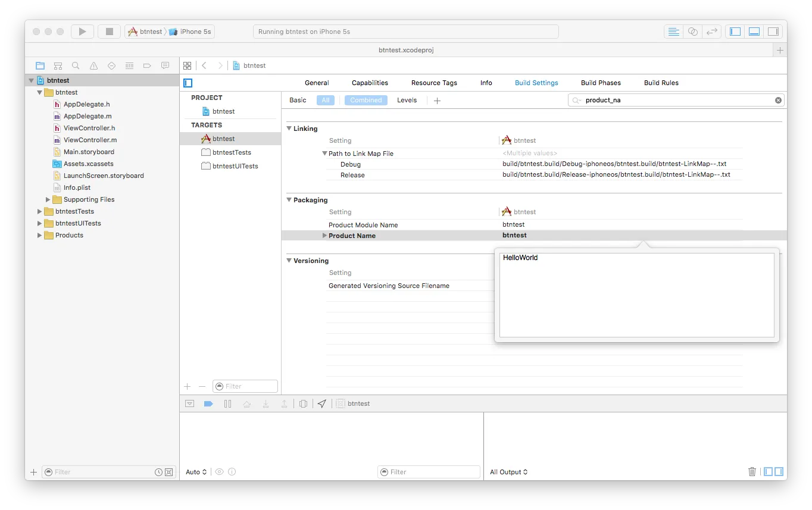Click the Step Into debug button

[266, 403]
